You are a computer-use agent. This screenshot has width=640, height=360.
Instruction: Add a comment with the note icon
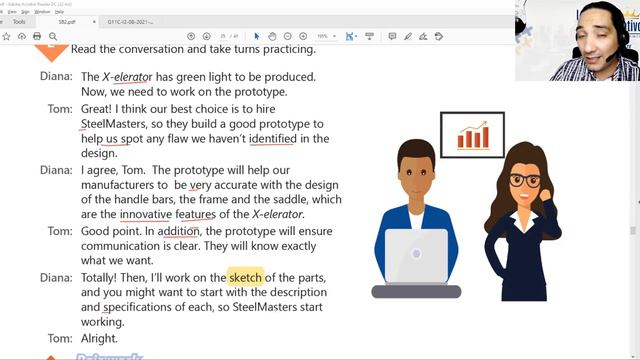tap(392, 36)
